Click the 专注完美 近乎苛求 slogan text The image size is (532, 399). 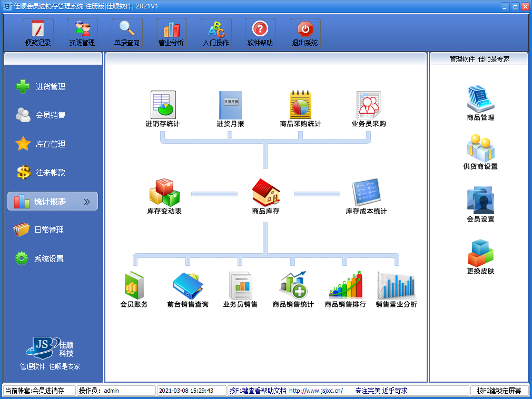pos(381,391)
